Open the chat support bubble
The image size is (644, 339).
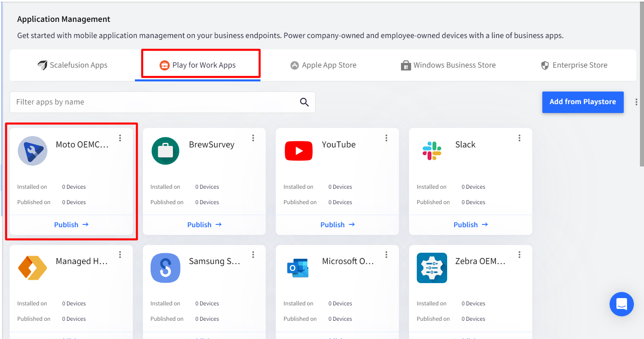point(622,304)
